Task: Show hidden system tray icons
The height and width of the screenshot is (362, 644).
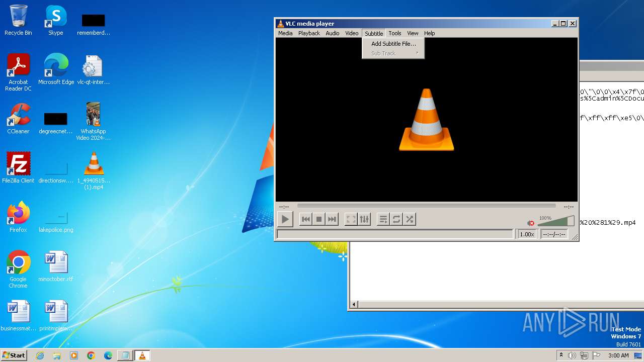Action: click(561, 355)
